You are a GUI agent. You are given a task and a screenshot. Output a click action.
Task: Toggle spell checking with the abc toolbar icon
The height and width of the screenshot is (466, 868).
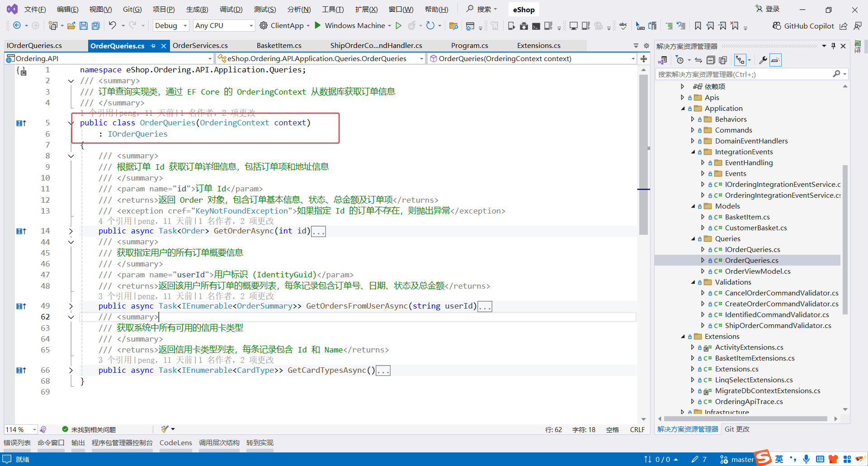pos(623,26)
